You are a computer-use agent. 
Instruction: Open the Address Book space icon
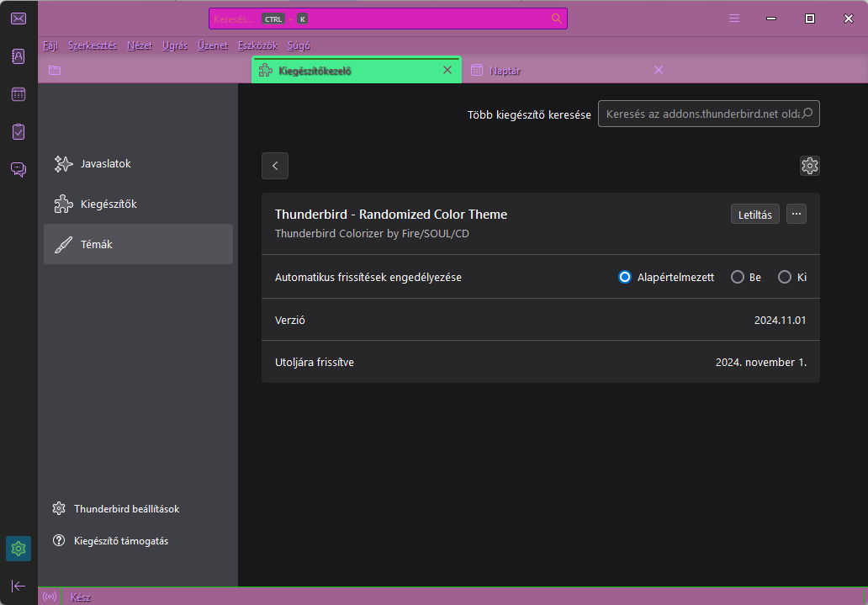19,56
